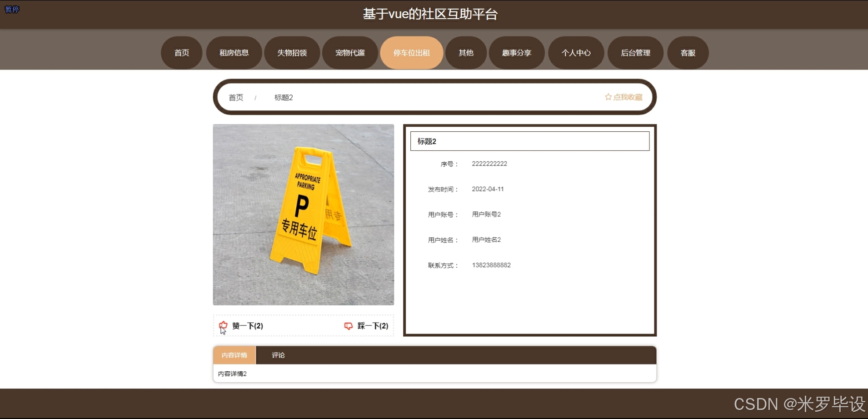The height and width of the screenshot is (419, 868).
Task: Go to 趣事分享 page
Action: [517, 53]
